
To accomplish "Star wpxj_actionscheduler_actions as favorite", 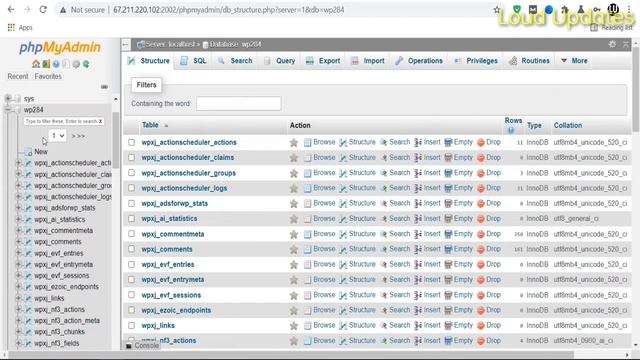I will coord(293,142).
